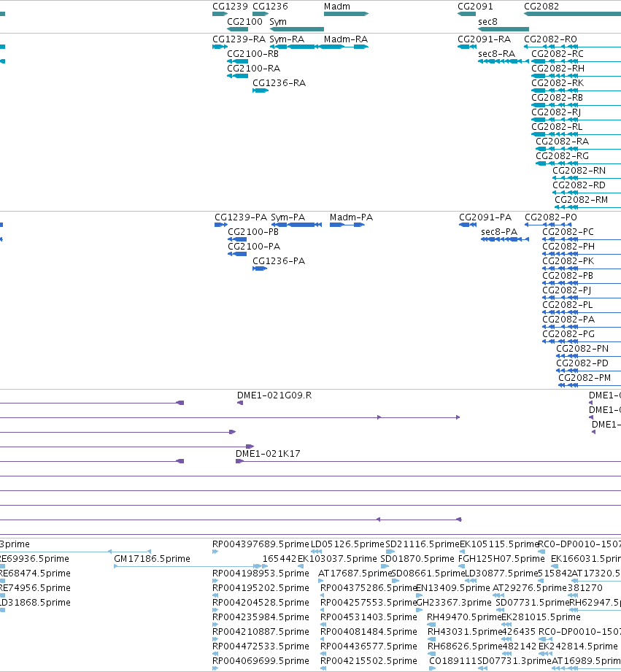Click EST EN13409.5prime label
The width and height of the screenshot is (621, 672).
[453, 588]
